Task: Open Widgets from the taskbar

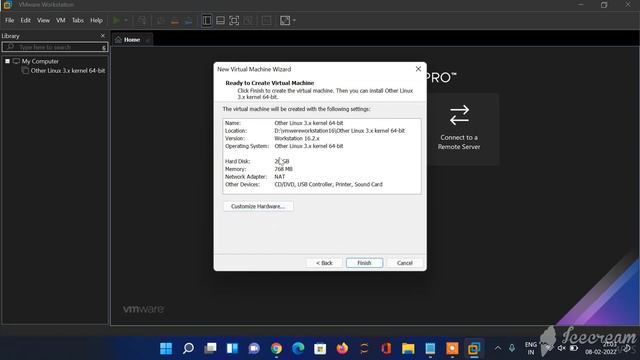Action: coord(232,348)
